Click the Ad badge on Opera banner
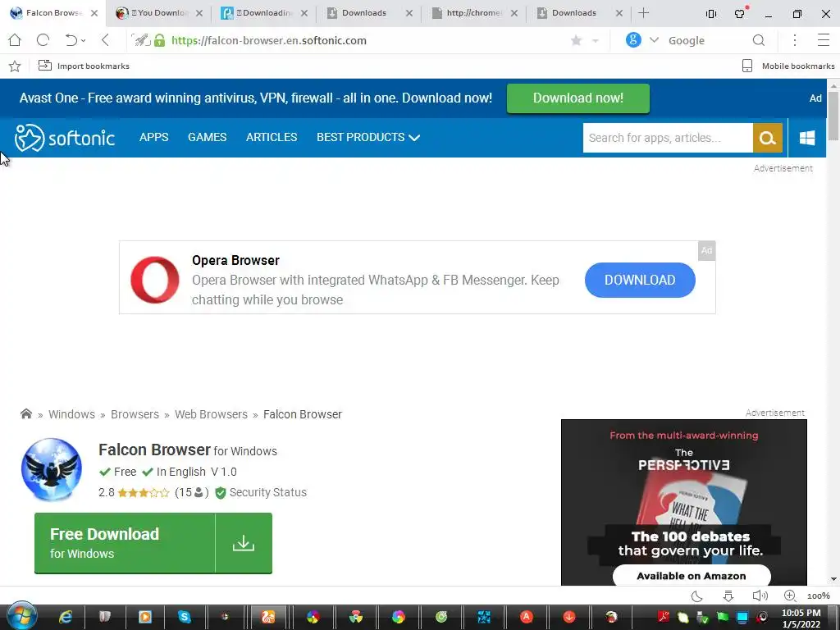 (x=706, y=251)
